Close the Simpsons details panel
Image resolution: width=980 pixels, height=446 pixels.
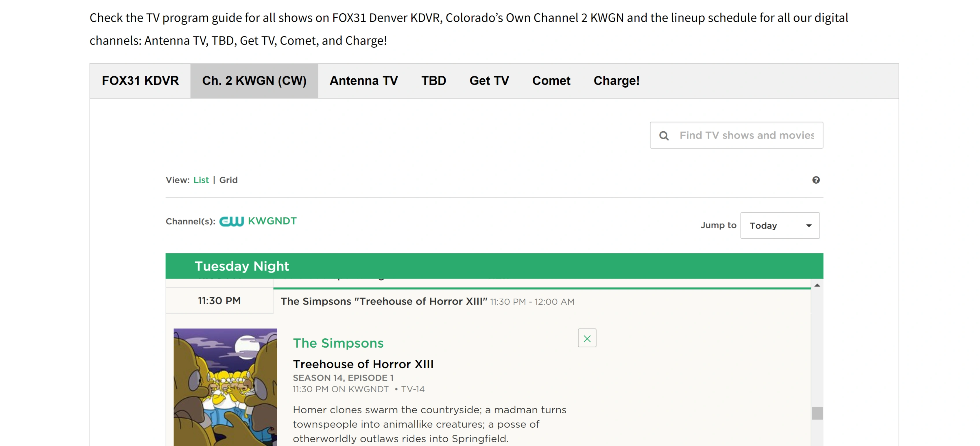[587, 338]
